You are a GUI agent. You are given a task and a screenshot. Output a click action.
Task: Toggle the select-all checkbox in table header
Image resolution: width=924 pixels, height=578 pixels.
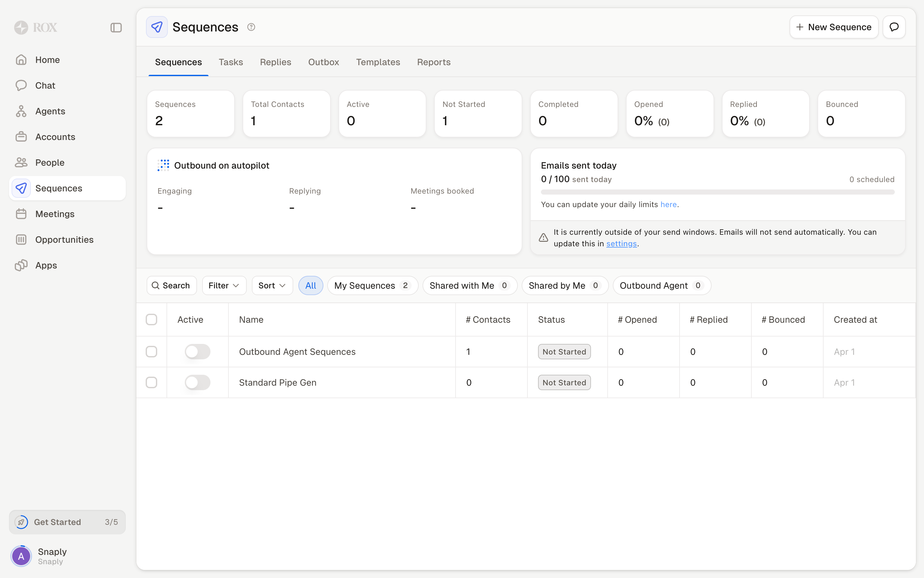coord(151,320)
